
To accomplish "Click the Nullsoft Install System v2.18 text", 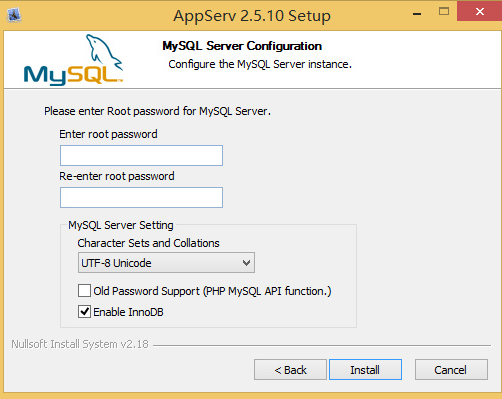I will tap(80, 344).
